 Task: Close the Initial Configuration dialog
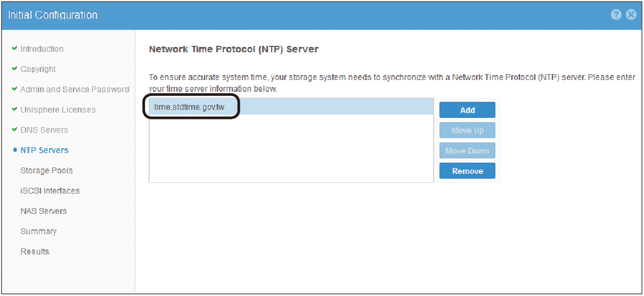pyautogui.click(x=631, y=15)
